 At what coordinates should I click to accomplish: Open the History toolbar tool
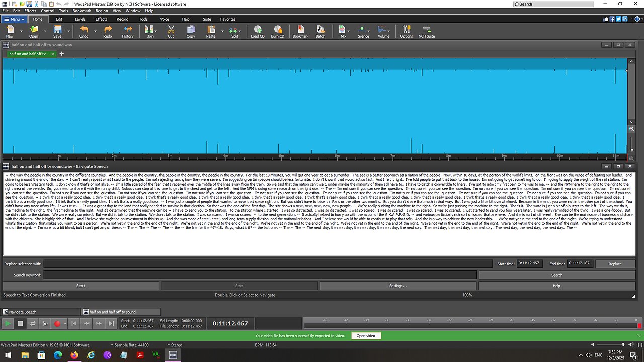[x=128, y=31]
